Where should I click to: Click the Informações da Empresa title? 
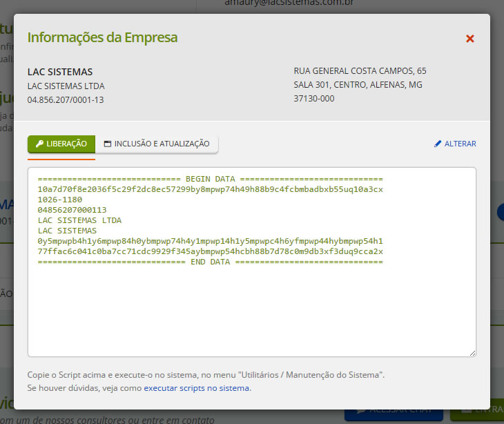tap(103, 37)
